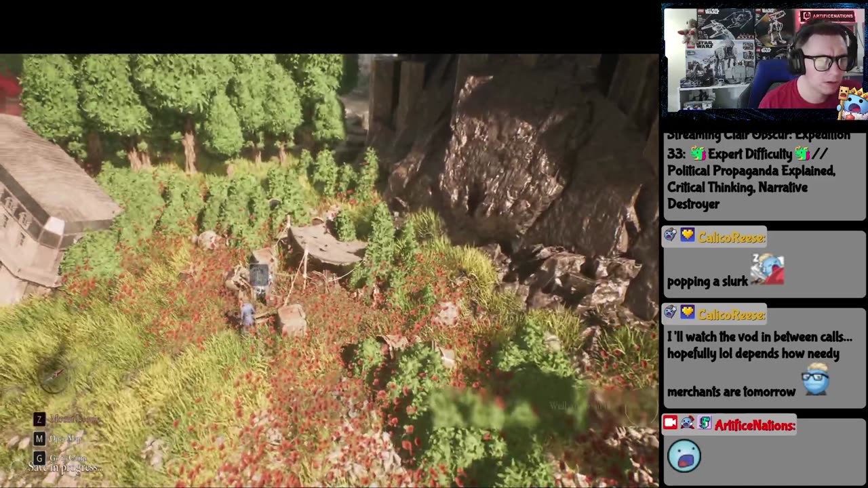868x488 pixels.
Task: Click the dollar sign badge next to ArtificeNations
Action: point(705,424)
